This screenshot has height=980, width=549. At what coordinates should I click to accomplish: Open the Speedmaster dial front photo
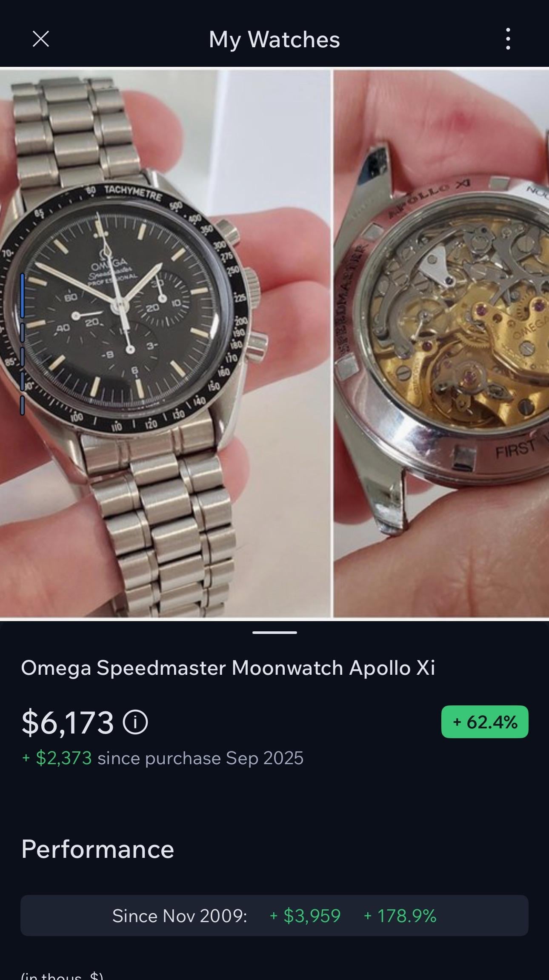[x=165, y=343]
